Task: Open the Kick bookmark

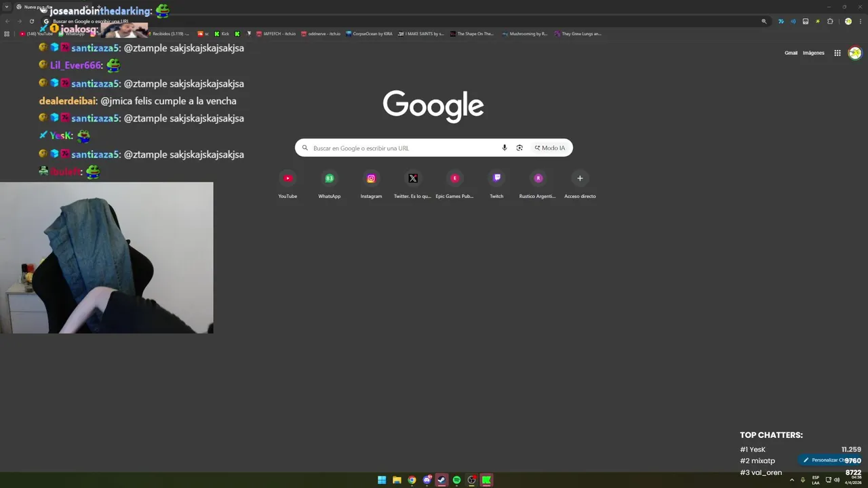Action: click(222, 33)
